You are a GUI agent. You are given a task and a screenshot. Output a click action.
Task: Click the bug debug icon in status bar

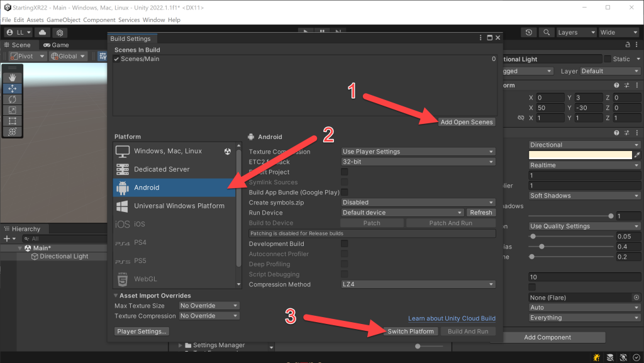click(x=596, y=357)
